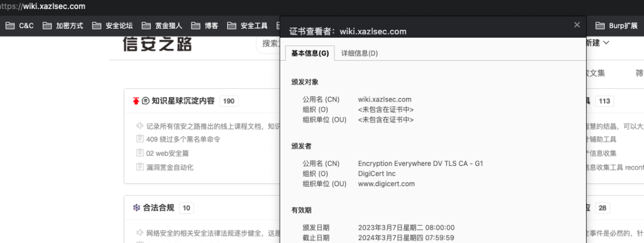Switch to the 详细信息(D) tab
Viewport: 644px width, 243px height.
pyautogui.click(x=360, y=53)
